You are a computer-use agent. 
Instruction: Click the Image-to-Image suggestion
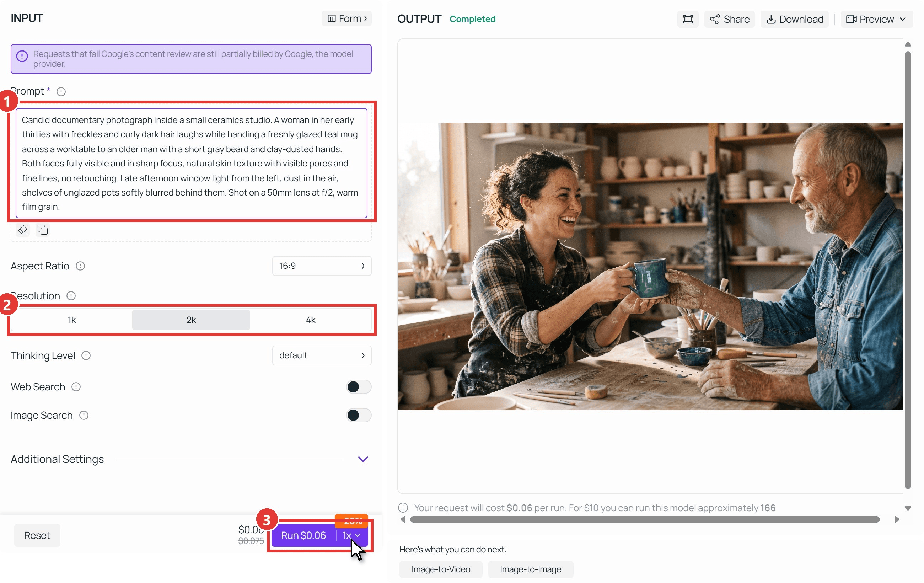[x=531, y=569]
